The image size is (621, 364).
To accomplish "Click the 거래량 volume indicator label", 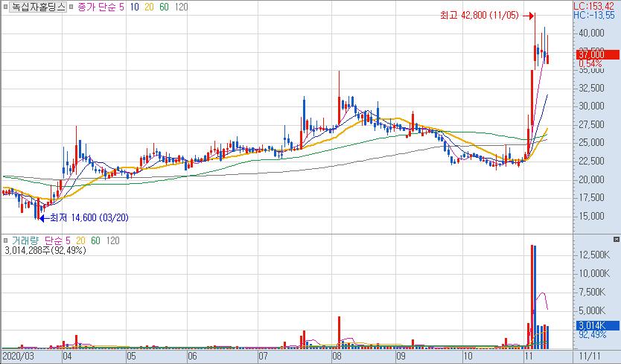I will [25, 240].
